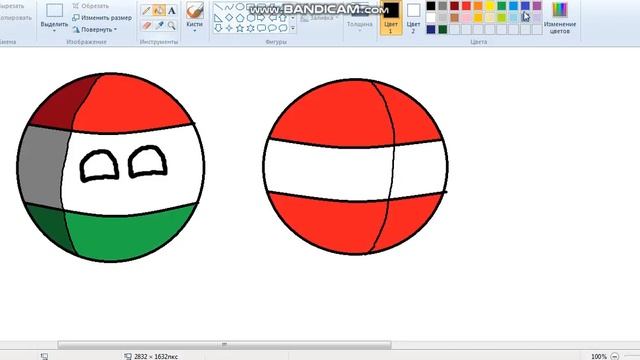The width and height of the screenshot is (640, 360).
Task: Pick the bright red color swatch
Action: [x=466, y=6]
